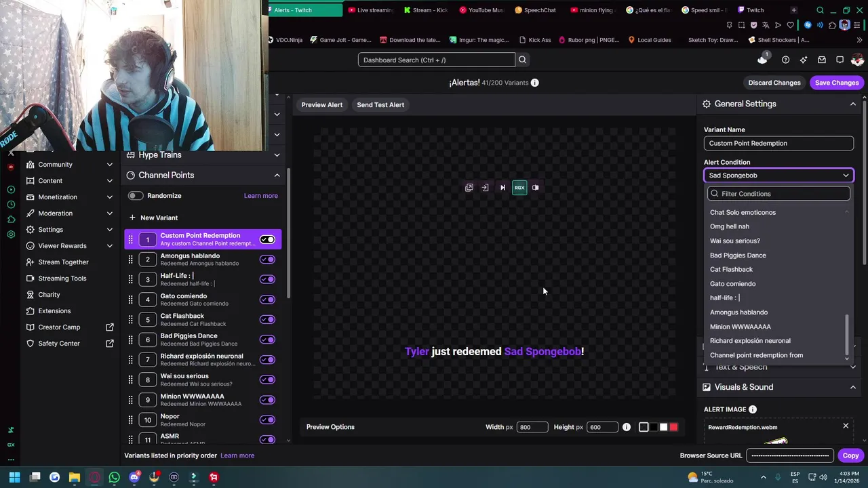Switch to the Stream - Kick browser tab
The width and height of the screenshot is (868, 488).
426,10
